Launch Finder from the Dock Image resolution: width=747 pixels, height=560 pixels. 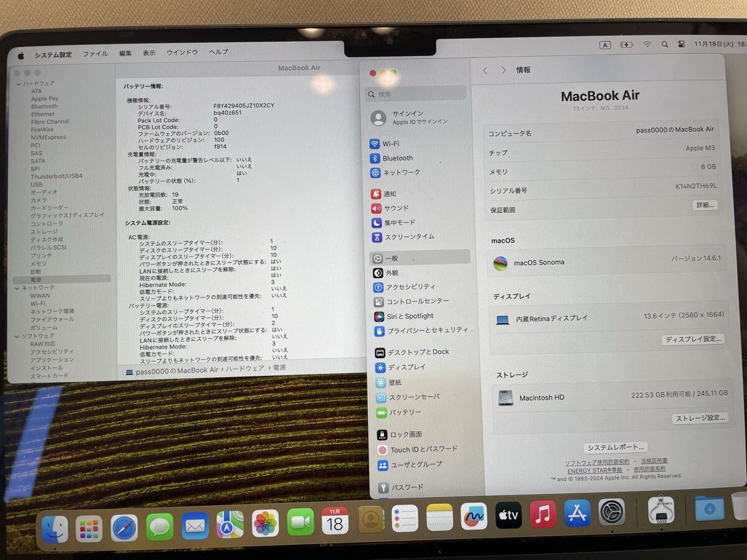(x=54, y=529)
